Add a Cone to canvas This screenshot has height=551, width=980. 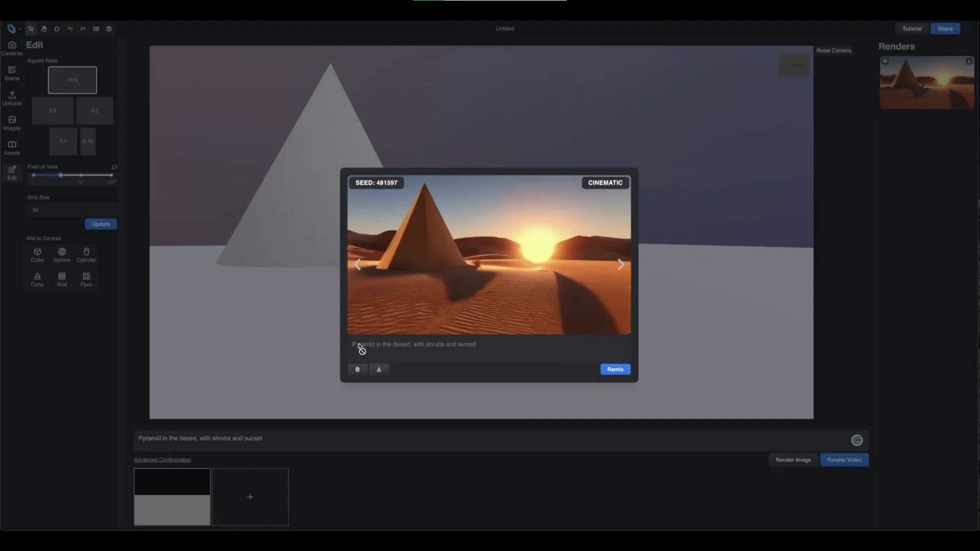click(37, 279)
